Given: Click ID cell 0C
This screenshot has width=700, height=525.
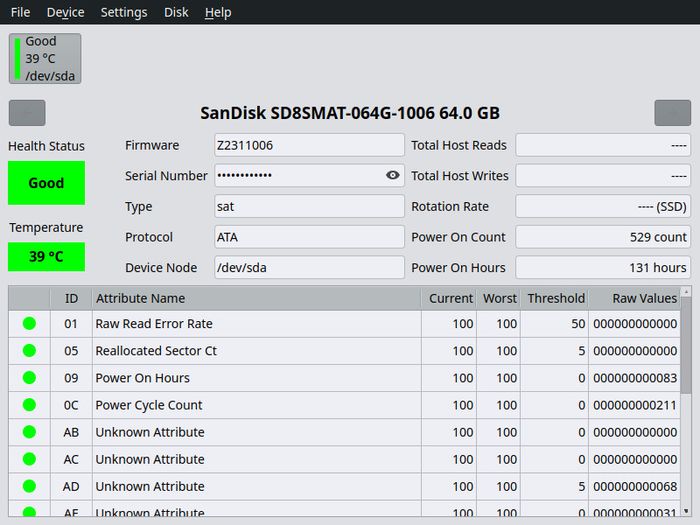Looking at the screenshot, I should [71, 405].
